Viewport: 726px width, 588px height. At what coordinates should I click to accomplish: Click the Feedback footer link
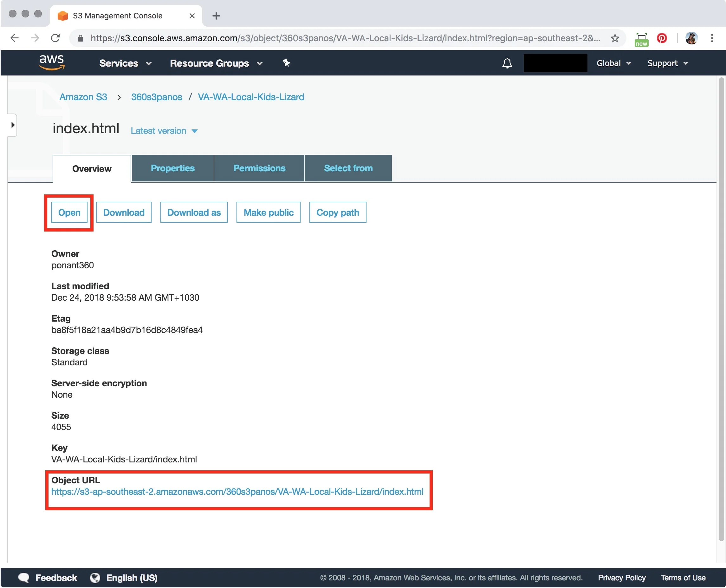point(56,578)
